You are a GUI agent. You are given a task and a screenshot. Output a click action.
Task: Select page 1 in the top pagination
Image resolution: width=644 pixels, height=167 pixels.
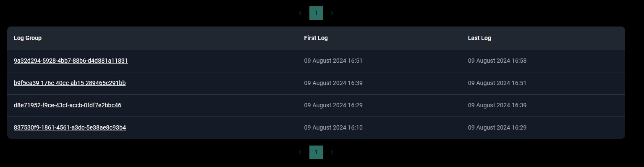[316, 13]
